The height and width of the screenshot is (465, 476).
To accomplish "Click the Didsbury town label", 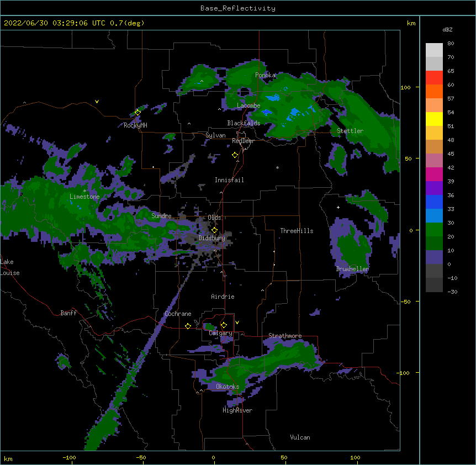I will tap(212, 238).
